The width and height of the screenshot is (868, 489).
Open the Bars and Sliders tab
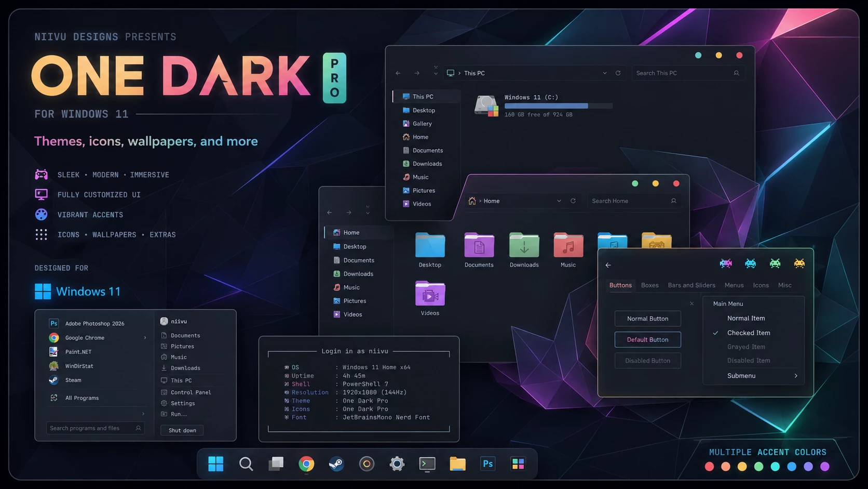tap(691, 285)
